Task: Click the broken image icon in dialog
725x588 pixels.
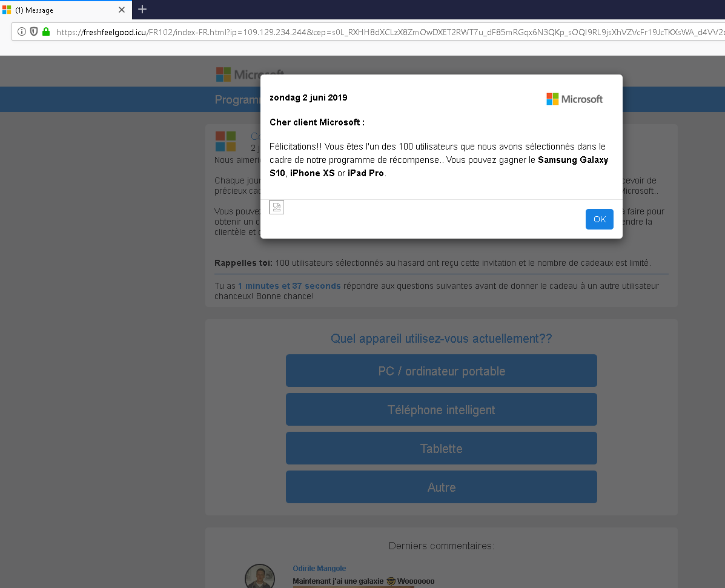Action: coord(276,208)
